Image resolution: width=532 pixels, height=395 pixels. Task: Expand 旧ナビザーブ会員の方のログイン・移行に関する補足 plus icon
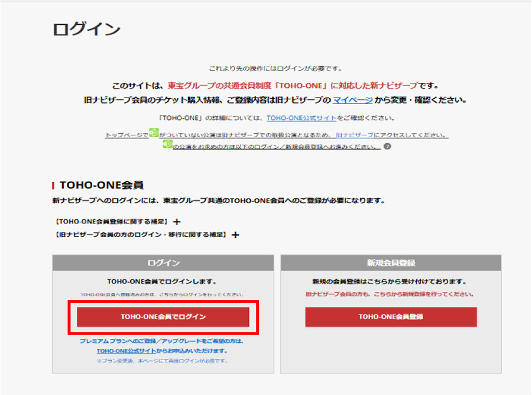coord(235,235)
